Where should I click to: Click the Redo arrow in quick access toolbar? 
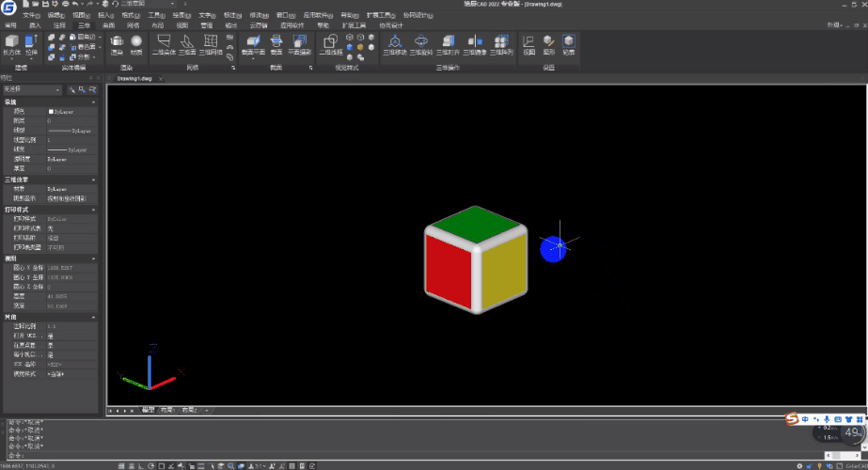tap(89, 4)
